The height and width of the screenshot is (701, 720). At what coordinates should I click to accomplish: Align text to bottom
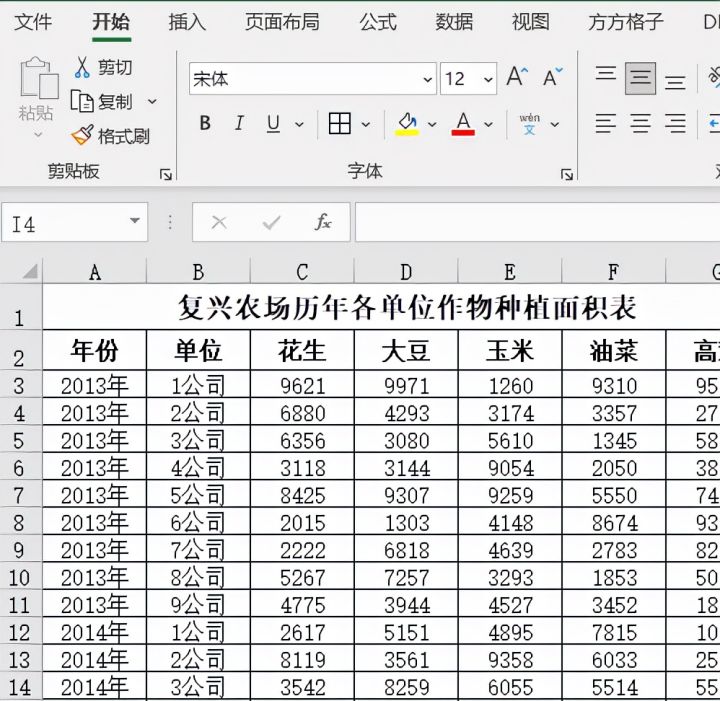[x=675, y=83]
